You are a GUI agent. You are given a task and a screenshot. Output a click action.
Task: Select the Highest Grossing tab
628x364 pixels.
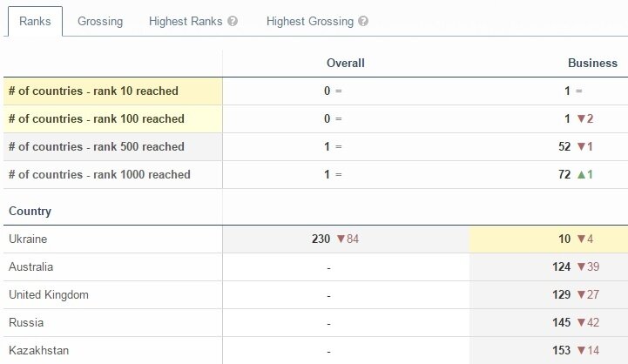(310, 21)
